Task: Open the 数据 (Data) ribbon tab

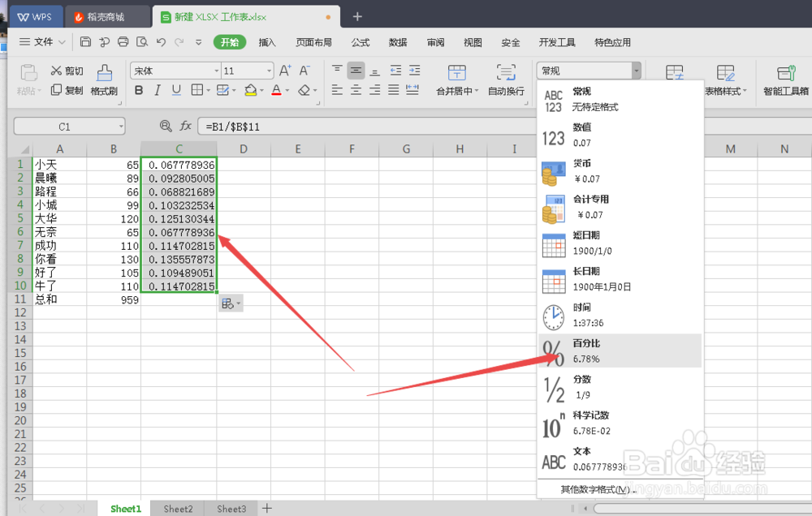Action: pos(398,42)
